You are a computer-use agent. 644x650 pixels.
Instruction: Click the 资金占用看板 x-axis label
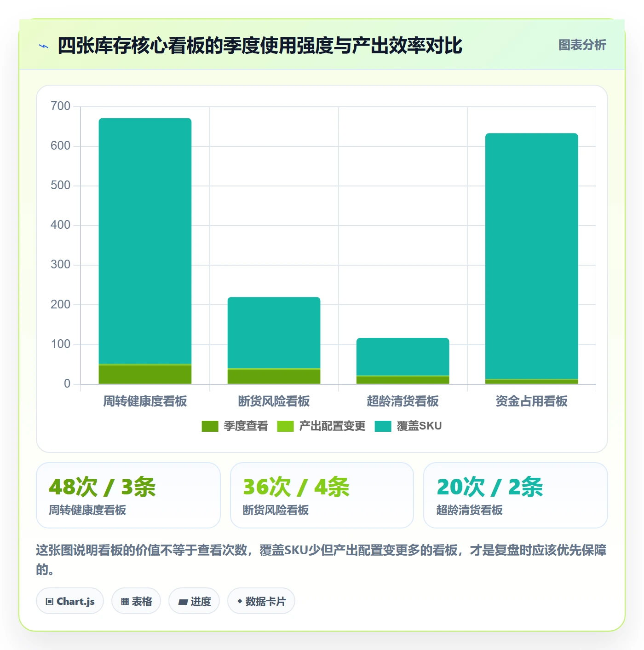(531, 401)
